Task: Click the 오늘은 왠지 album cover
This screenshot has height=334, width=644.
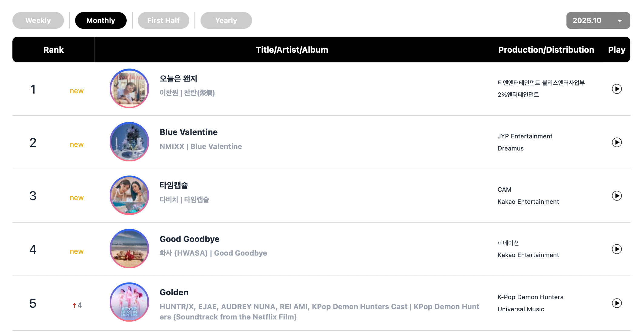Action: tap(129, 88)
